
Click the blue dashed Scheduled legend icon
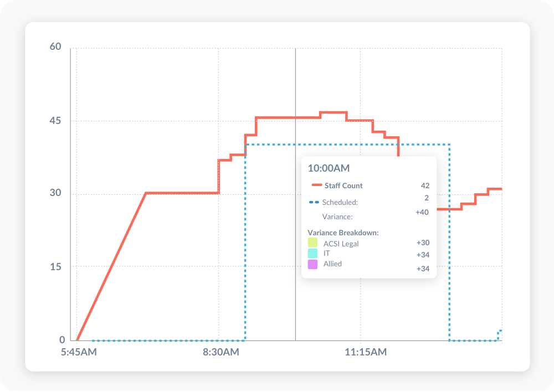click(314, 202)
